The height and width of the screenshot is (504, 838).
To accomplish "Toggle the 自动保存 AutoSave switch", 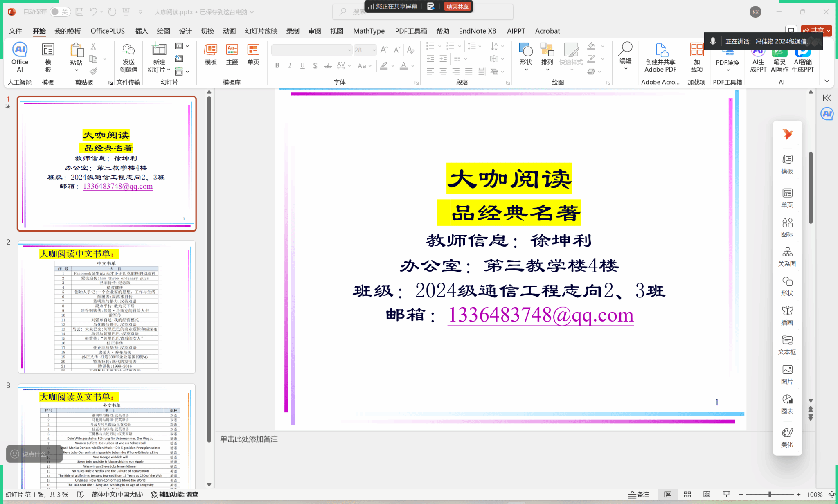I will (x=60, y=12).
